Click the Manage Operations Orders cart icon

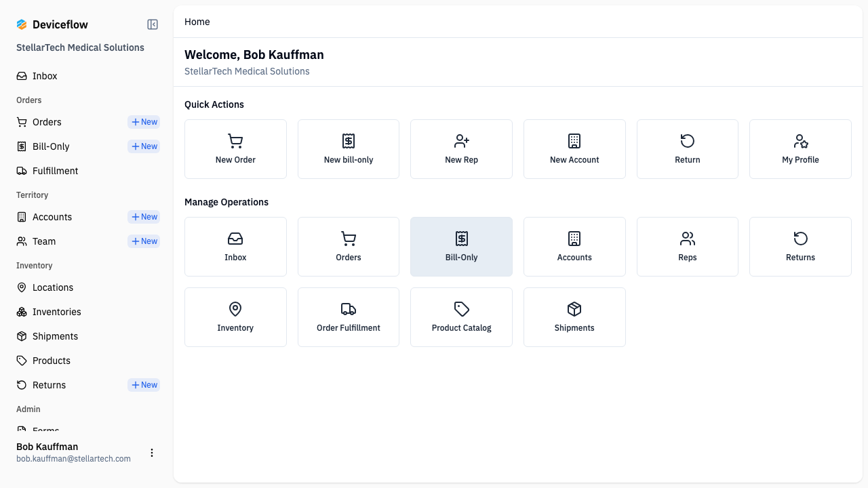pos(349,239)
